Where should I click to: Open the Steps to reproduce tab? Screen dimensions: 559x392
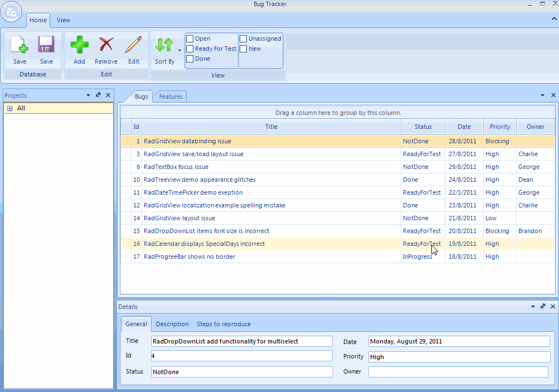[223, 324]
